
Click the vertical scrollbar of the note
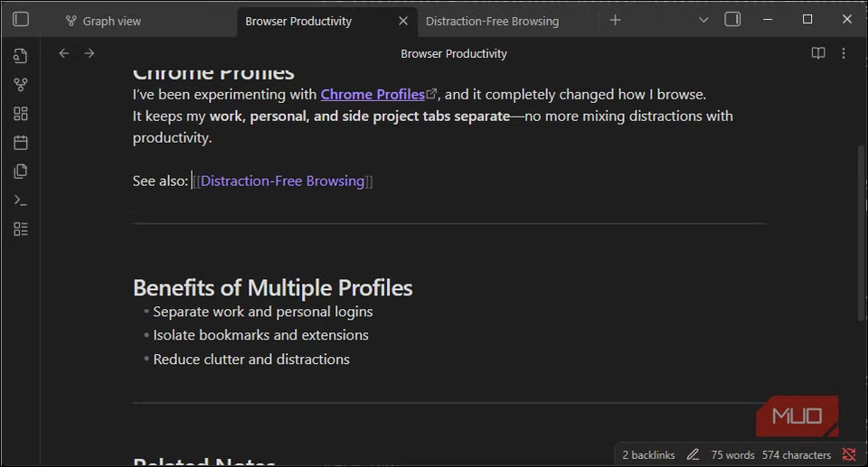tap(860, 235)
